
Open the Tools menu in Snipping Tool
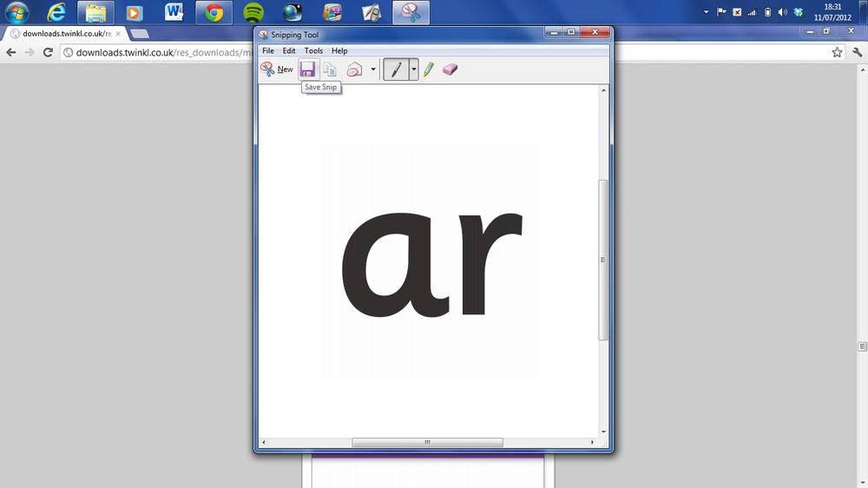313,51
